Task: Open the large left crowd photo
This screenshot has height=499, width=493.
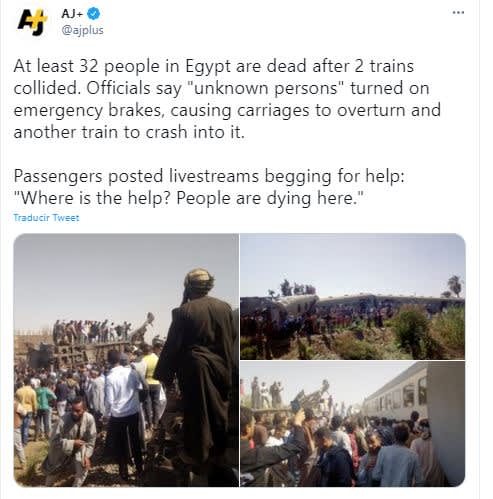Action: [x=126, y=360]
